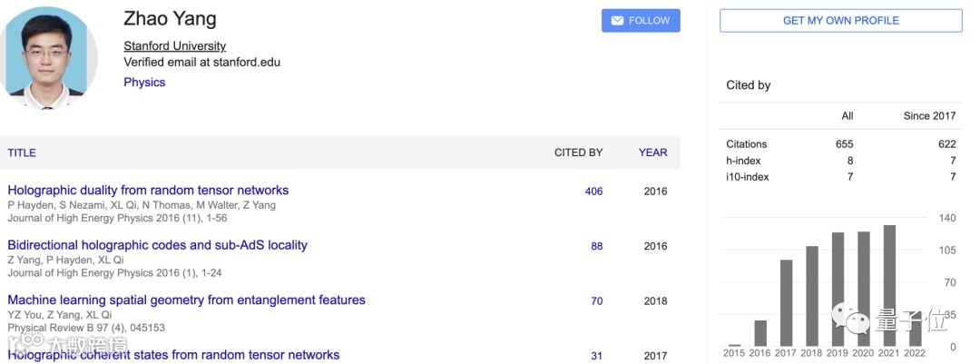Image resolution: width=980 pixels, height=364 pixels.
Task: Click the 2021 bar in citations chart
Action: 889,286
